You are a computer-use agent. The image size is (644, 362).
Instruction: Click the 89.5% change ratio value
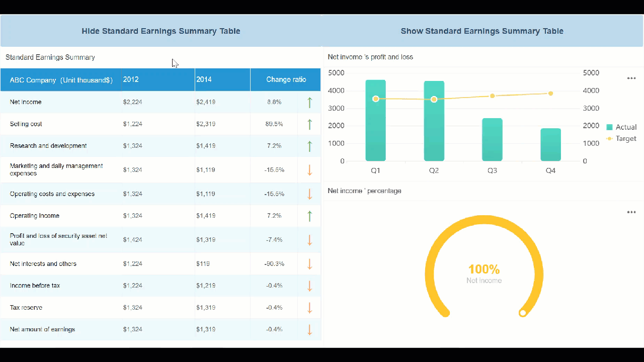tap(274, 124)
